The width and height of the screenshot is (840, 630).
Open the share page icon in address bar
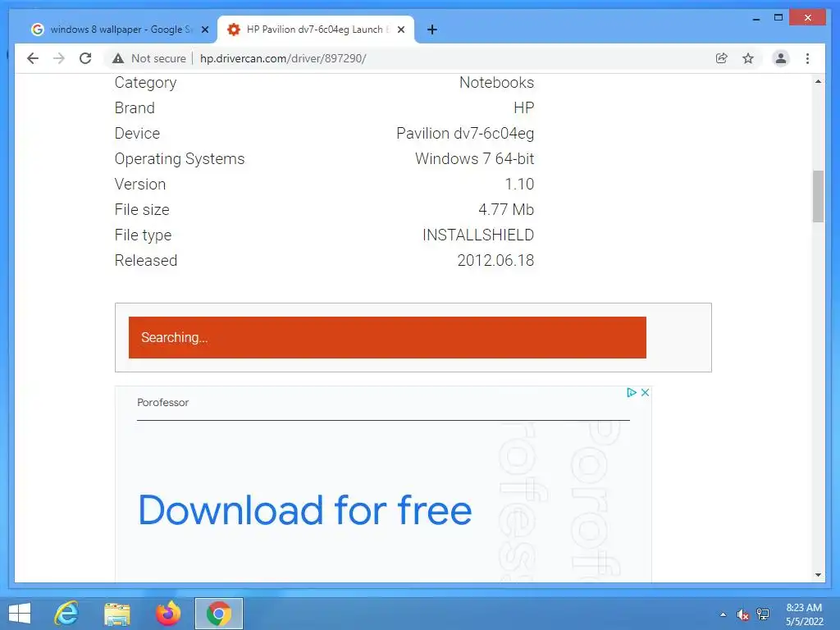(x=722, y=58)
